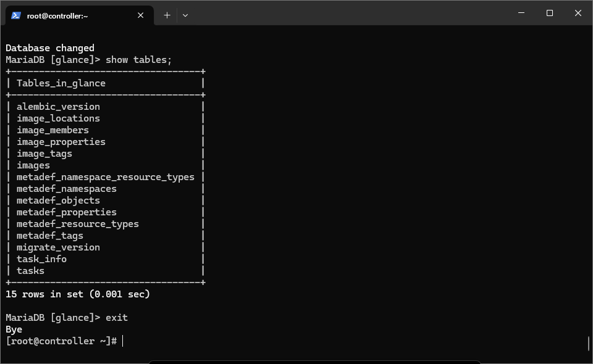Click the Tables_in_glance column header
Screen dimensions: 593x364
click(x=61, y=83)
